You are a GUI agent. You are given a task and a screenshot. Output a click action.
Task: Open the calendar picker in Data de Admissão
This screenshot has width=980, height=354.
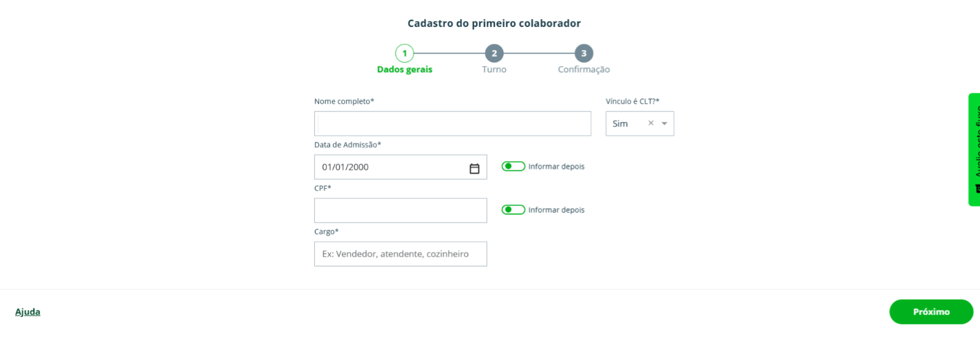tap(474, 168)
